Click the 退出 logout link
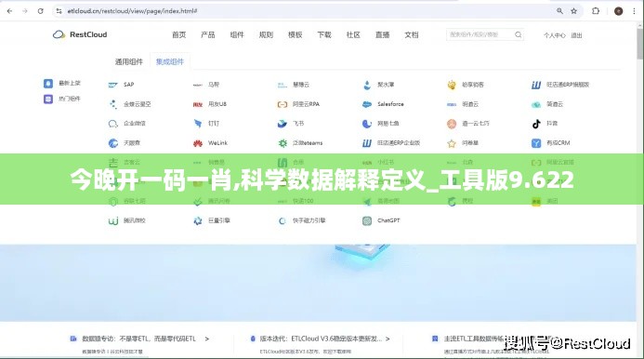The image size is (644, 359). [576, 35]
